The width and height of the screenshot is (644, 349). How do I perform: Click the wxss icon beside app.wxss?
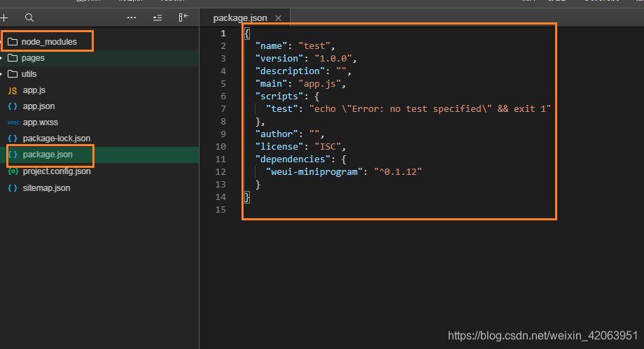[x=13, y=122]
